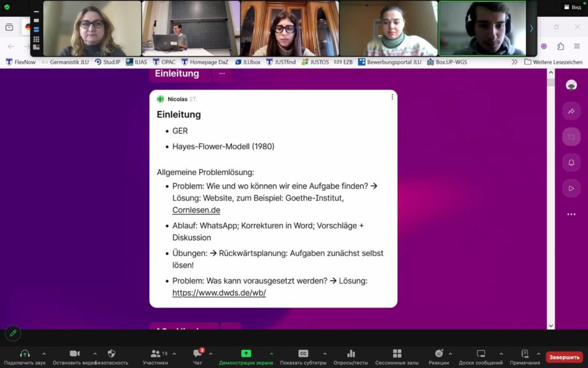Open the breakout rooms grid icon

pyautogui.click(x=397, y=354)
